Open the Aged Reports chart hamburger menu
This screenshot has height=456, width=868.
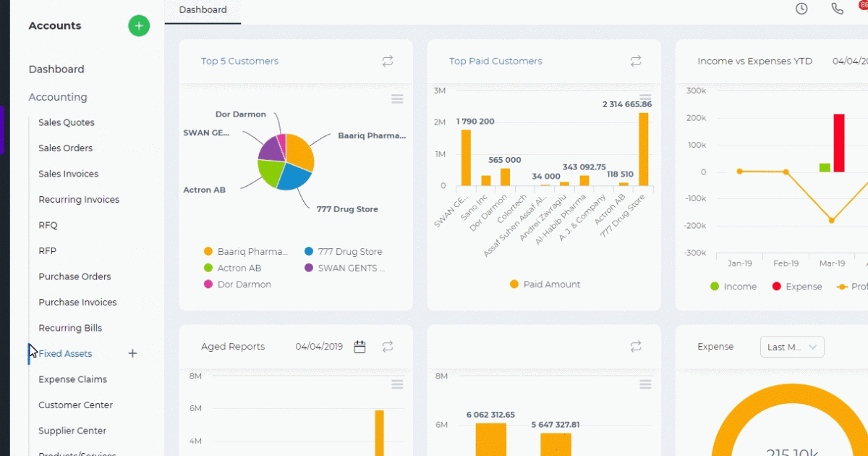[397, 384]
